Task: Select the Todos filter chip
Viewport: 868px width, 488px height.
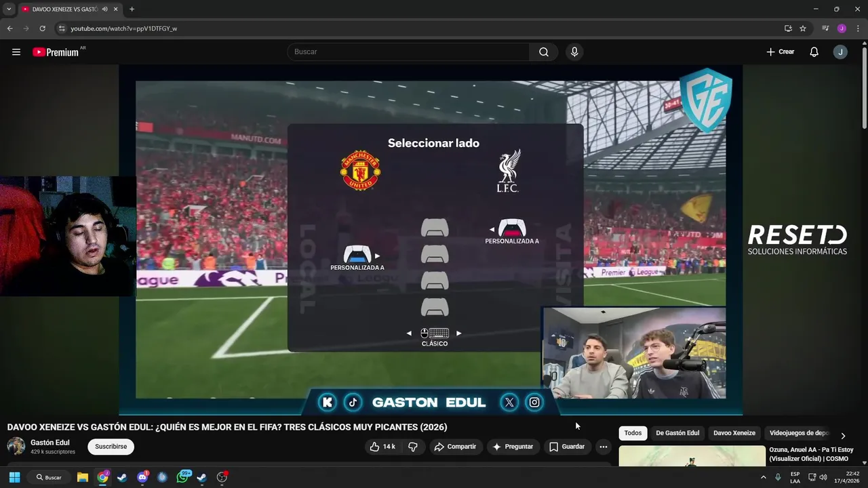Action: 633,433
